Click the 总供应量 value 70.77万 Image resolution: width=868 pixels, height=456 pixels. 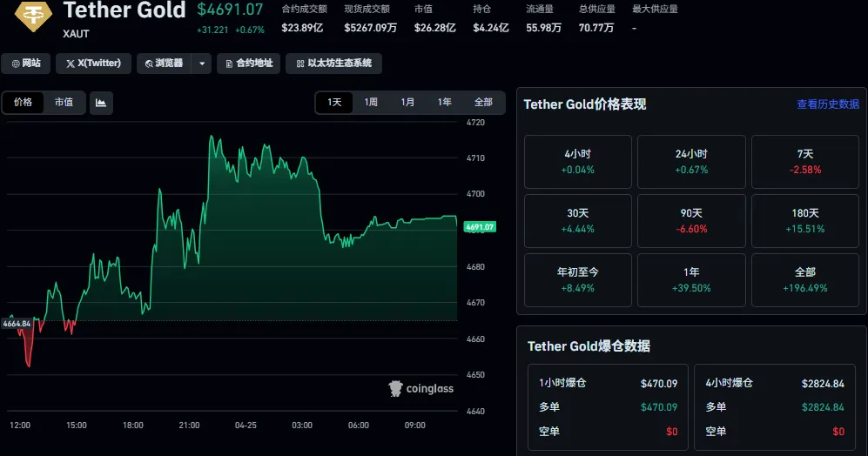596,28
